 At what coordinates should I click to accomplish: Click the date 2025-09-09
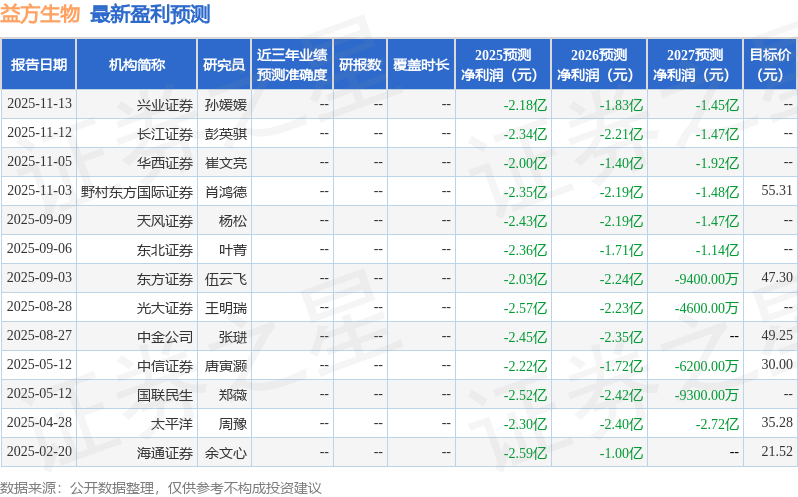pos(39,220)
